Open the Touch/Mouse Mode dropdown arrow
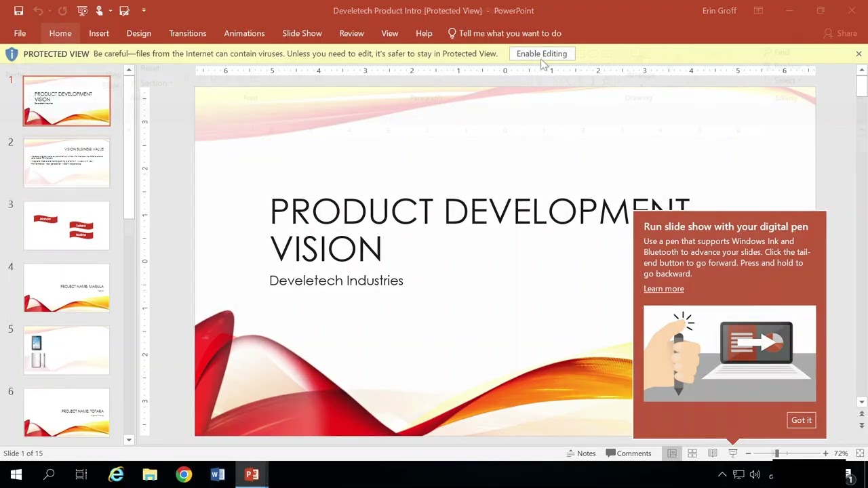The width and height of the screenshot is (868, 488). (x=110, y=11)
